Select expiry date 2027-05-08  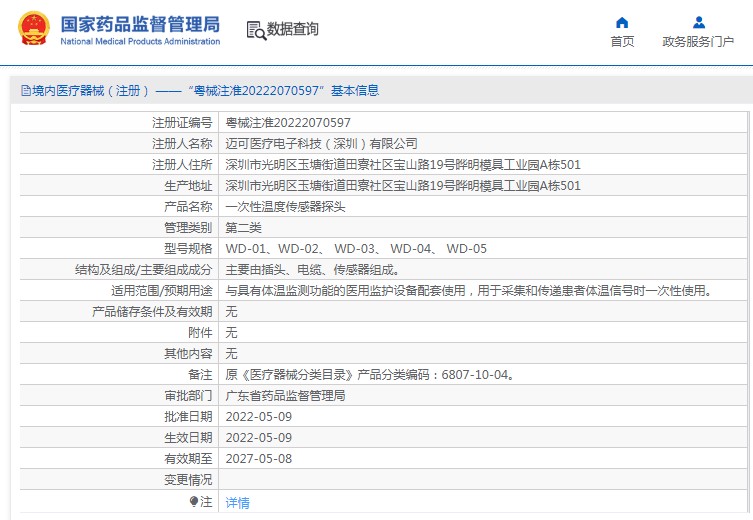pos(258,459)
